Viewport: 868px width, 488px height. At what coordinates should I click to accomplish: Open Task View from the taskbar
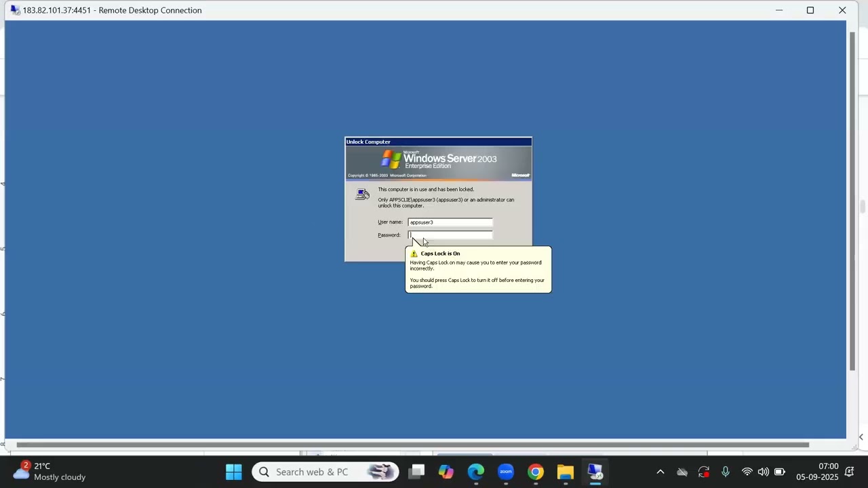pos(416,472)
